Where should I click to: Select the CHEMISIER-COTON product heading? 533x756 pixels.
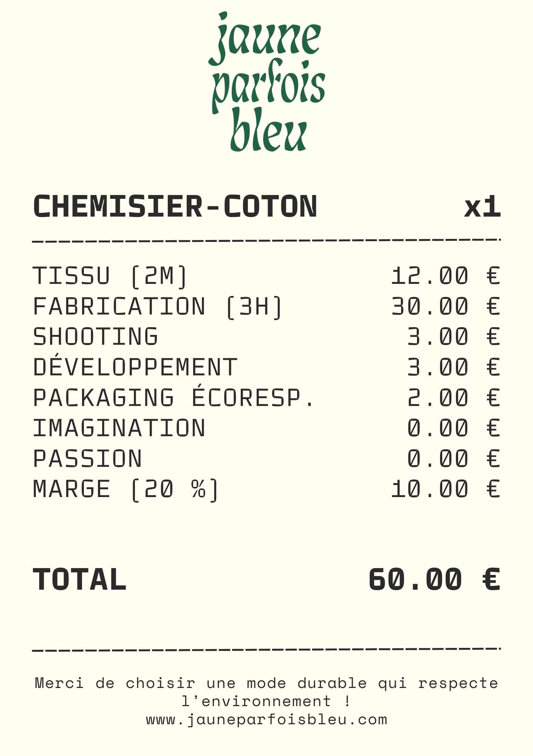(175, 207)
